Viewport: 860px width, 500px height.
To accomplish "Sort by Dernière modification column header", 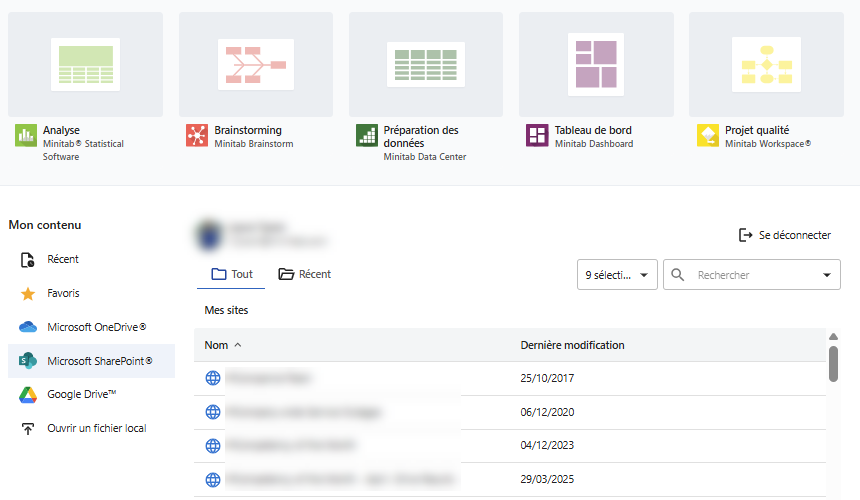I will click(572, 345).
